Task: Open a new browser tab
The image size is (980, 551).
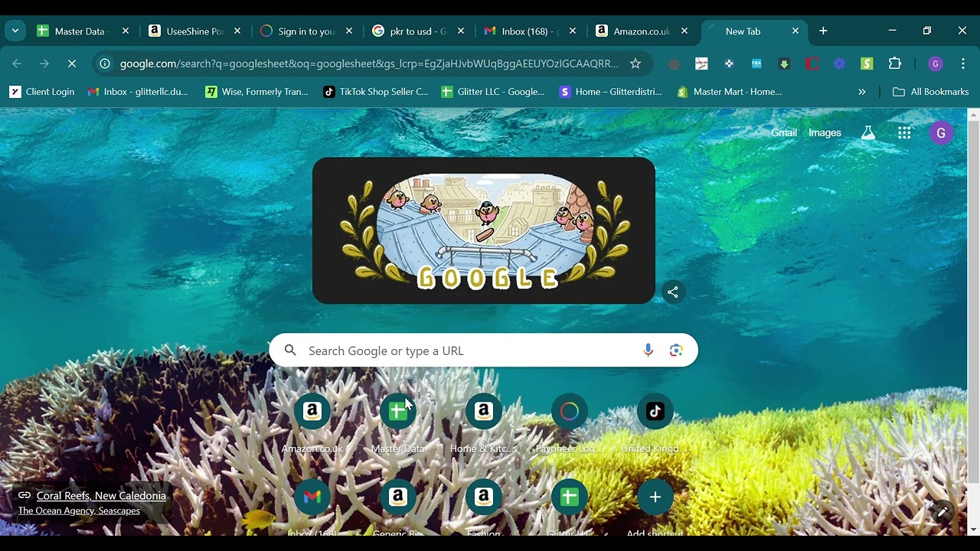Action: coord(823,31)
